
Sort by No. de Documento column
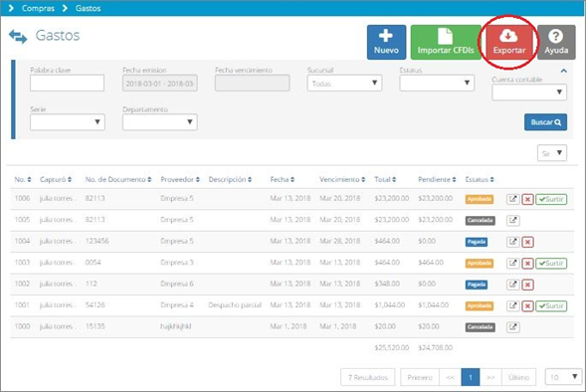(118, 179)
